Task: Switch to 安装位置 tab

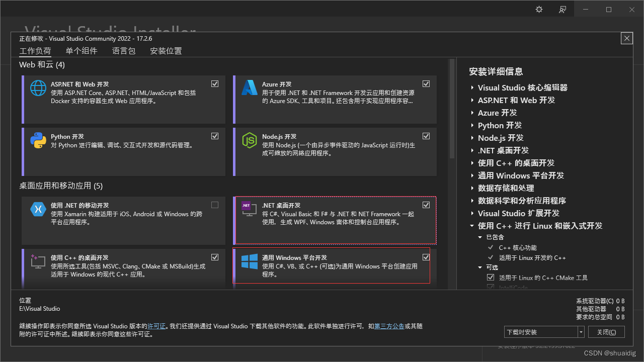Action: pyautogui.click(x=166, y=51)
